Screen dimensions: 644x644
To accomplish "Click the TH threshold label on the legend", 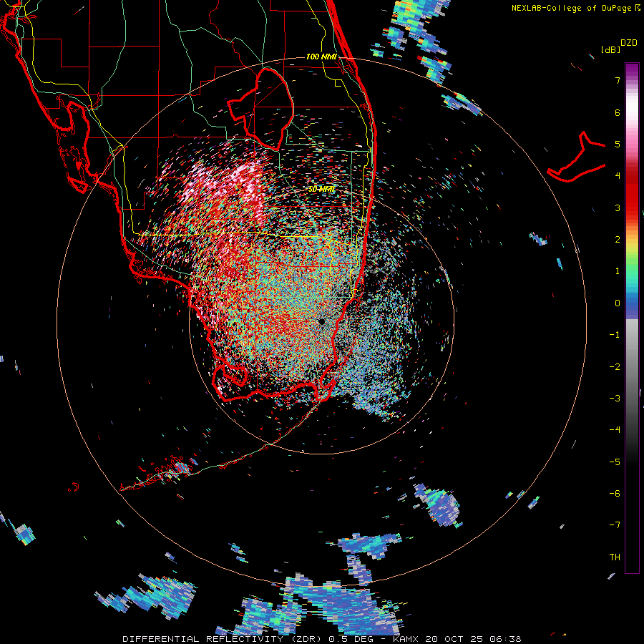I will point(615,557).
